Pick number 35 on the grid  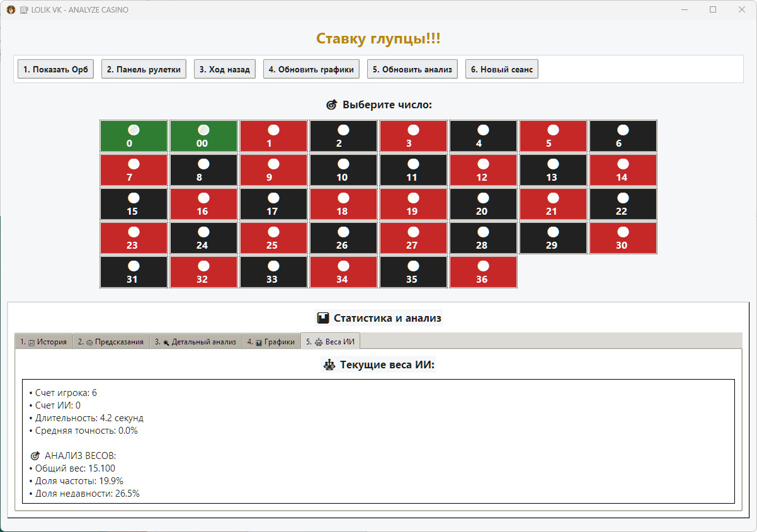pyautogui.click(x=413, y=272)
